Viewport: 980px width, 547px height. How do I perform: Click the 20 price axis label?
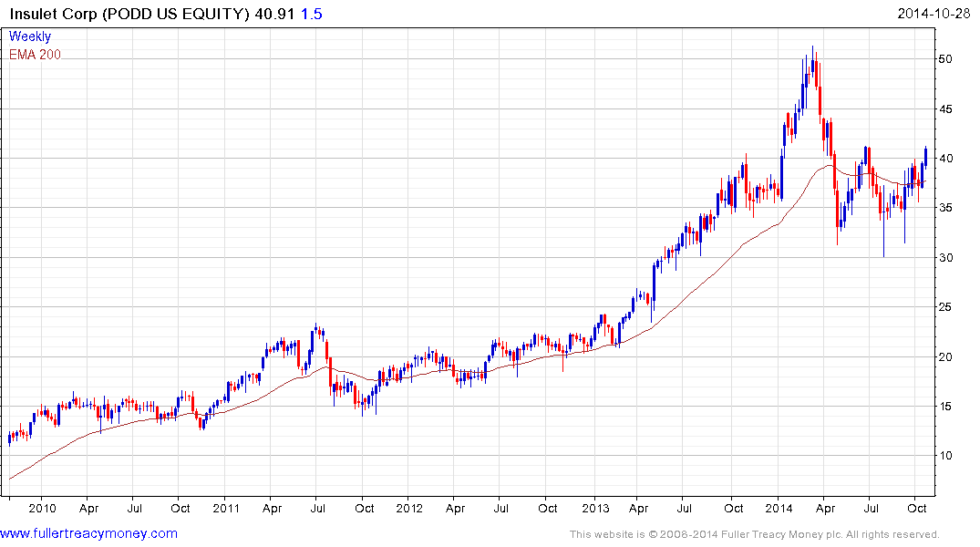pos(945,357)
